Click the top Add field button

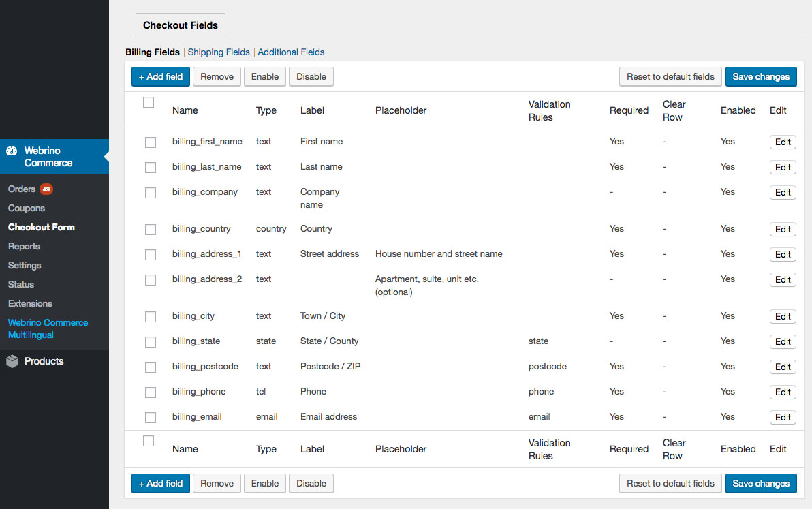(161, 76)
